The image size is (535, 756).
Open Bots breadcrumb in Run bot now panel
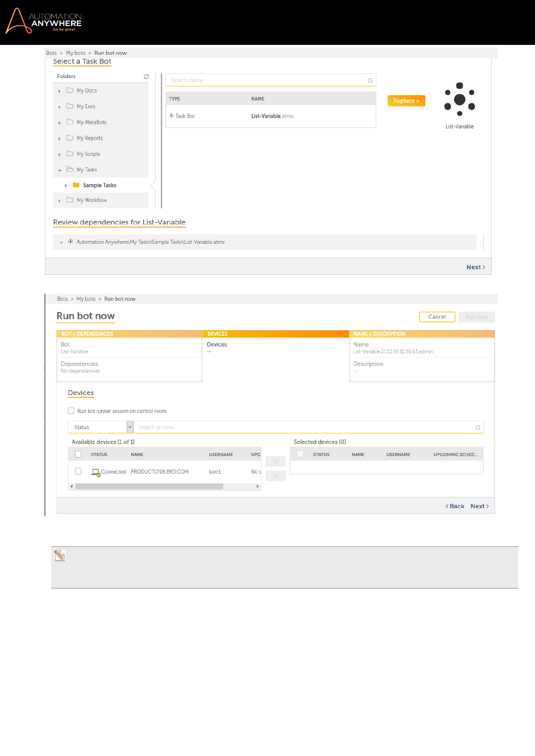click(62, 299)
